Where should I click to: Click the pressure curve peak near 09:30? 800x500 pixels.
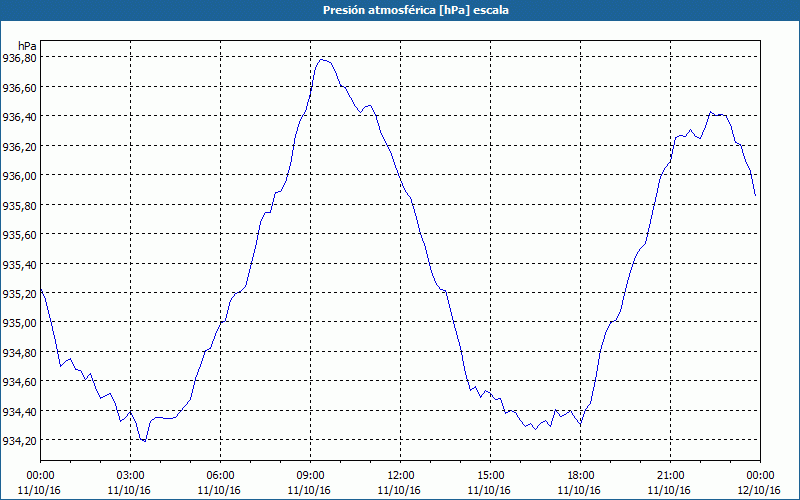coord(321,60)
